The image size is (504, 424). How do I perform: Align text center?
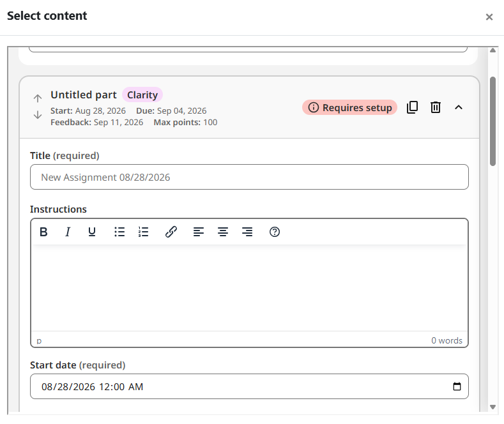pos(223,232)
